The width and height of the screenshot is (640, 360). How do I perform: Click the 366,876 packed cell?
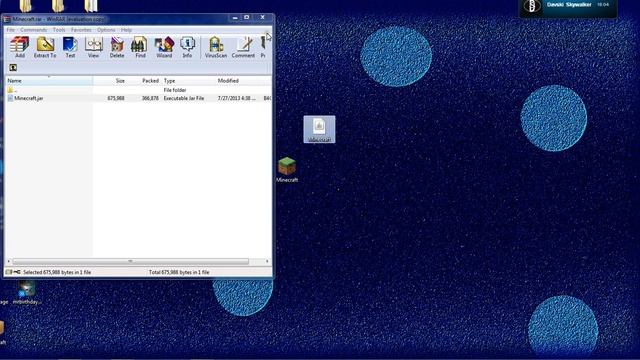150,98
